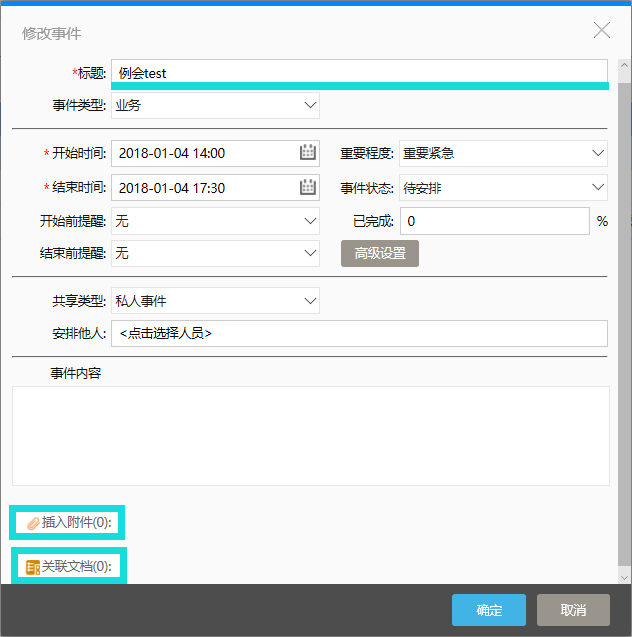Click the 关联文档 link text
632x637 pixels.
point(79,566)
